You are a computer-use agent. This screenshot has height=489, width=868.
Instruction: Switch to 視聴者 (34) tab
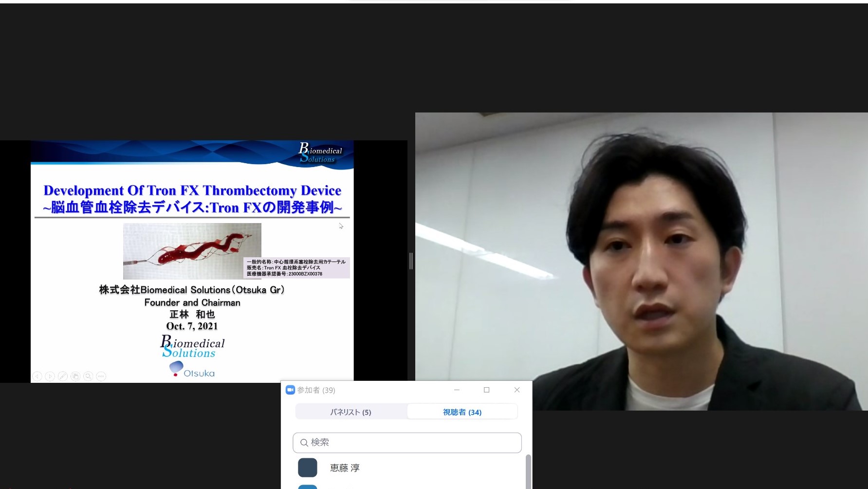(462, 412)
